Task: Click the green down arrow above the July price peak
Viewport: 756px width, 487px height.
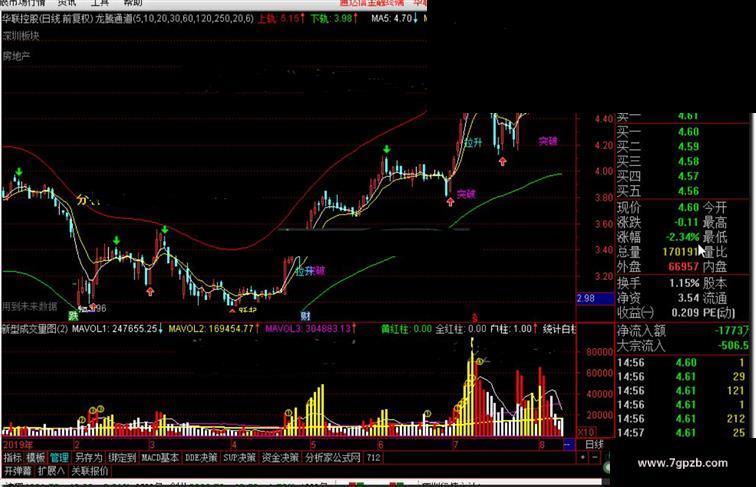Action: pyautogui.click(x=386, y=149)
